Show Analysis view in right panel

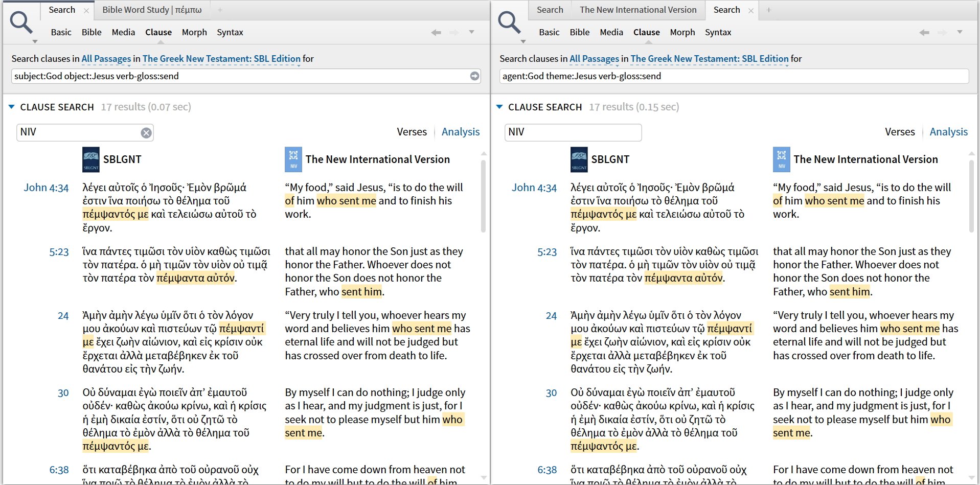[949, 132]
